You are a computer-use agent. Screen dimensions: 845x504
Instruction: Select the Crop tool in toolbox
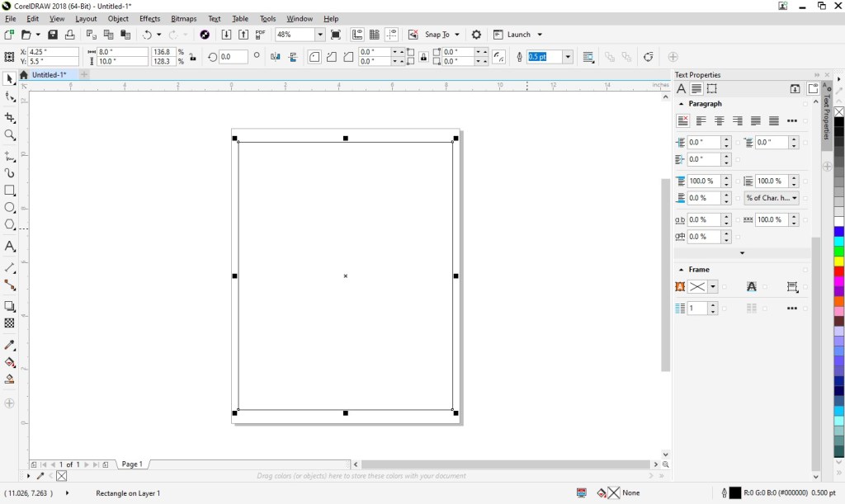[10, 118]
